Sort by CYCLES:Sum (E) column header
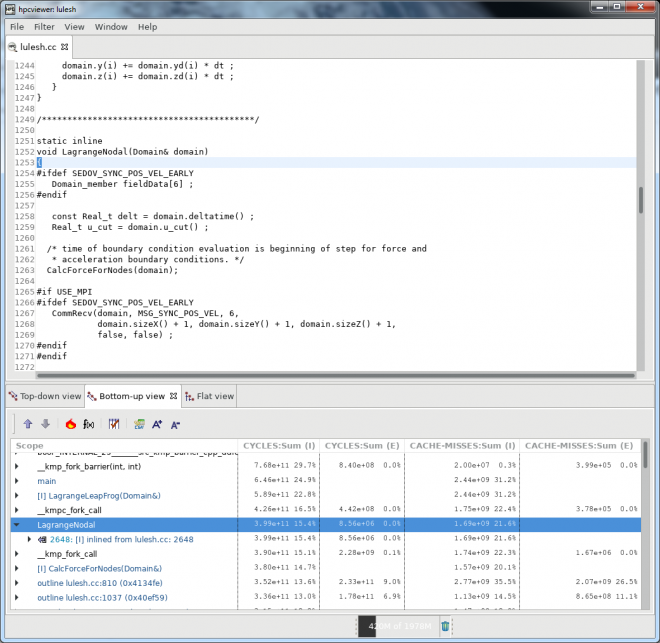Image resolution: width=660 pixels, height=643 pixels. [x=362, y=446]
